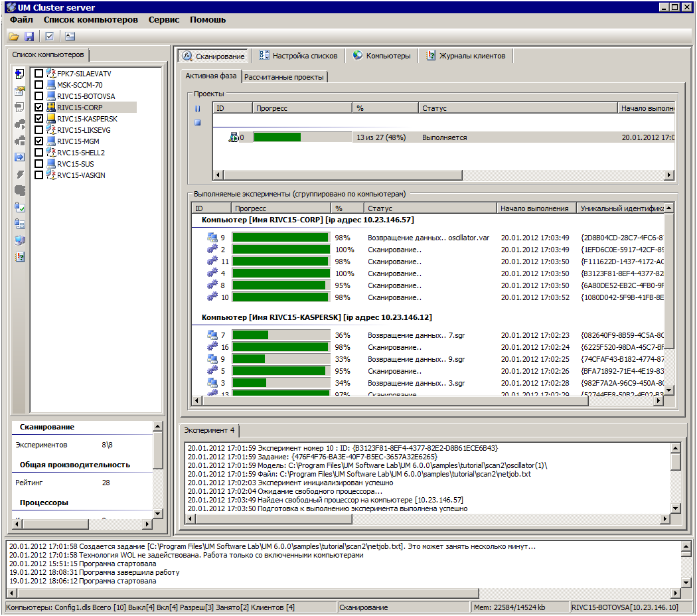Open the Файл menu
This screenshot has width=697, height=616.
pyautogui.click(x=21, y=19)
